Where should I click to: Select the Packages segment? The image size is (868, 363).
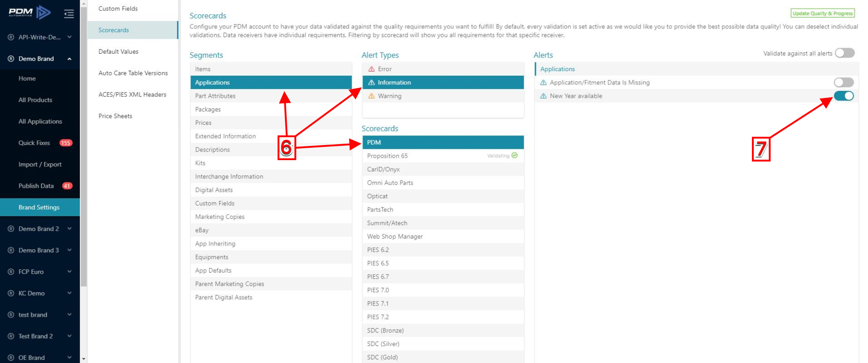(x=271, y=109)
